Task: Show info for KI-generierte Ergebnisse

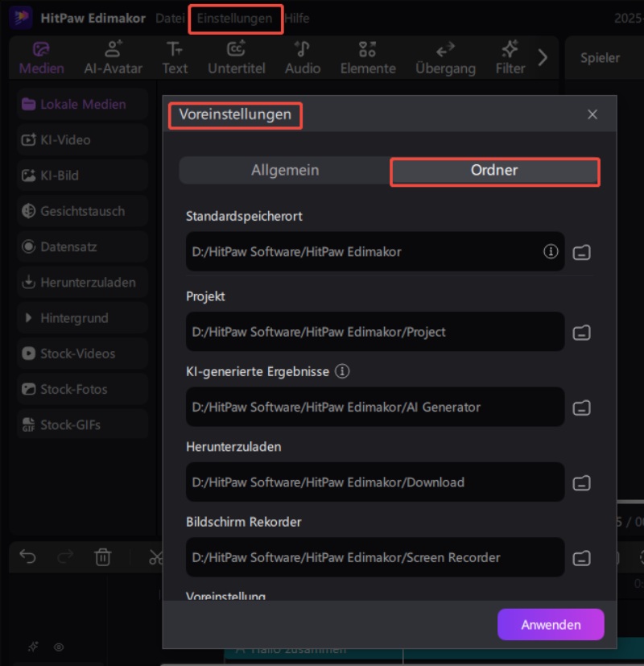Action: [x=342, y=371]
